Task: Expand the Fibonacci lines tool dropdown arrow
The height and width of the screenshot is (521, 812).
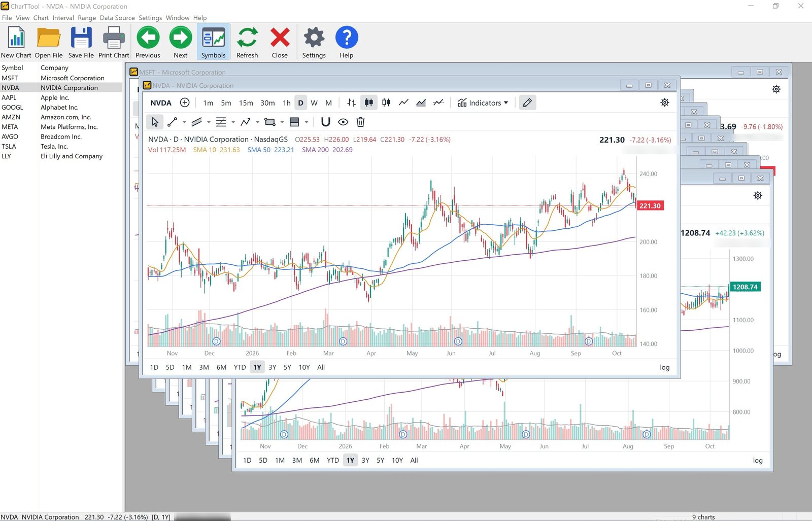Action: click(233, 122)
